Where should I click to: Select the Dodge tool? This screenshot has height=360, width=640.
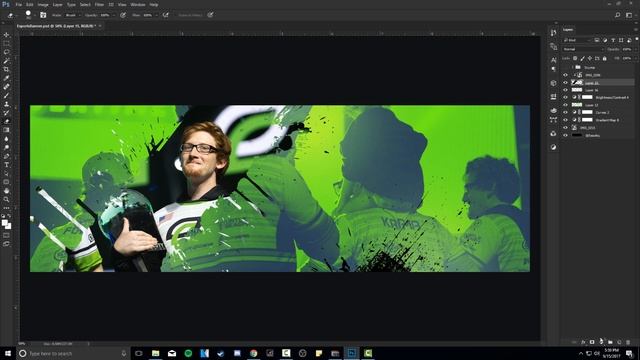[7, 147]
